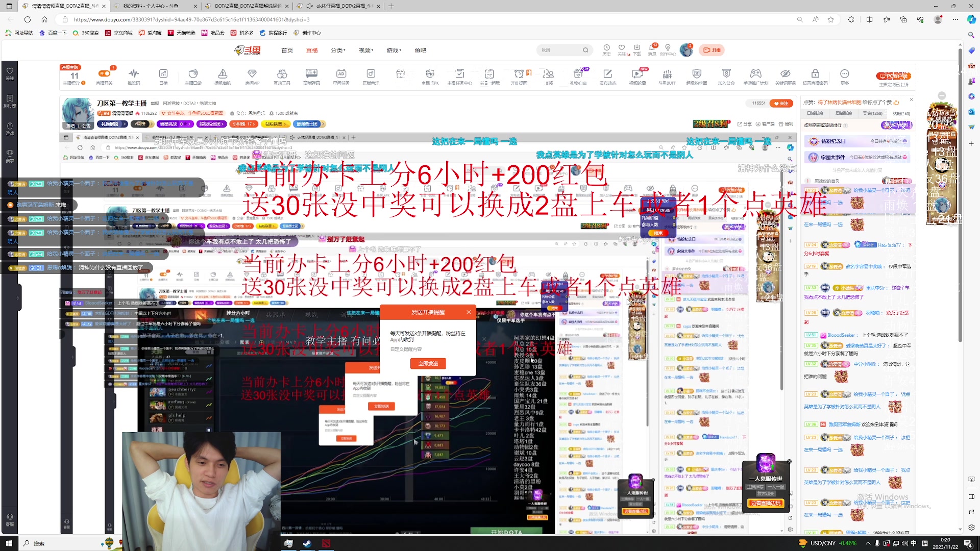Open the 主播任务中心 task center icon

459,76
